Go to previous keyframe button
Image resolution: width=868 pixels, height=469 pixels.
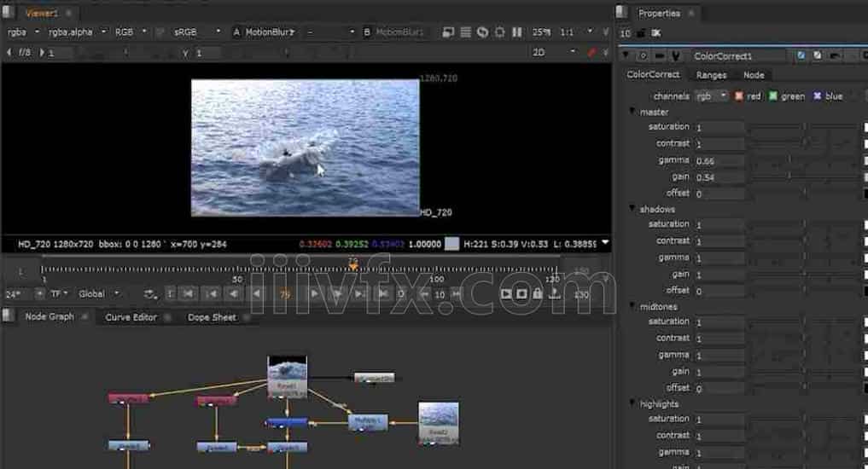211,293
